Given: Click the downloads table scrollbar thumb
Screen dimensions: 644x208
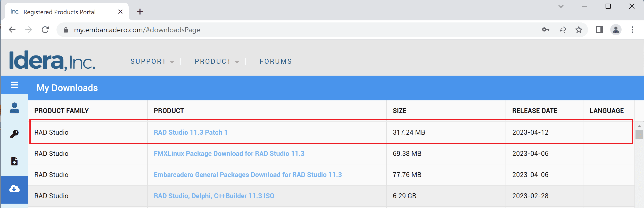Looking at the screenshot, I should point(639,135).
